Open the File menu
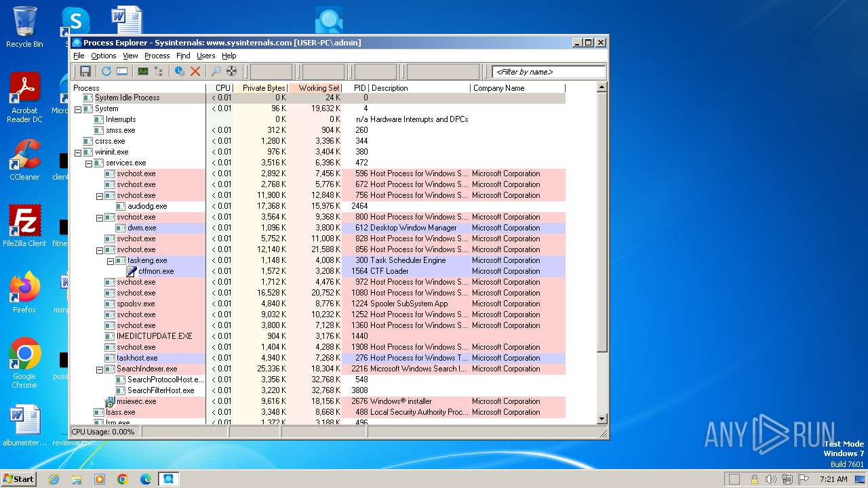Viewport: 868px width, 488px height. point(79,56)
